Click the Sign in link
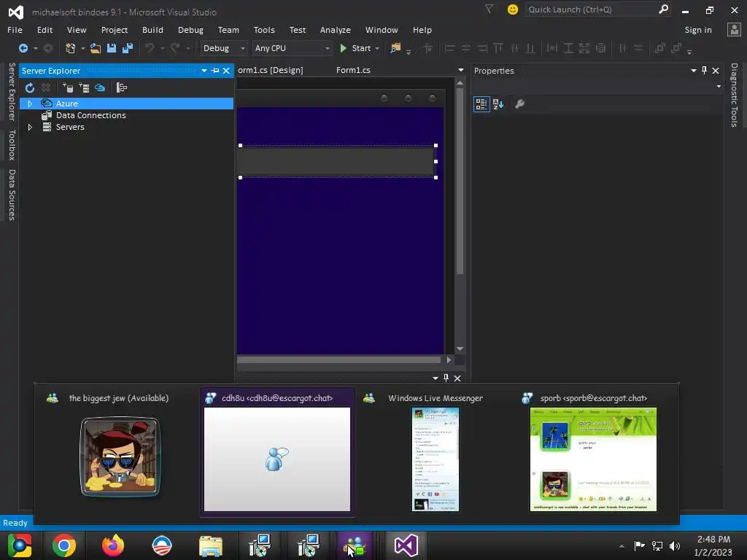This screenshot has height=560, width=747. click(698, 29)
